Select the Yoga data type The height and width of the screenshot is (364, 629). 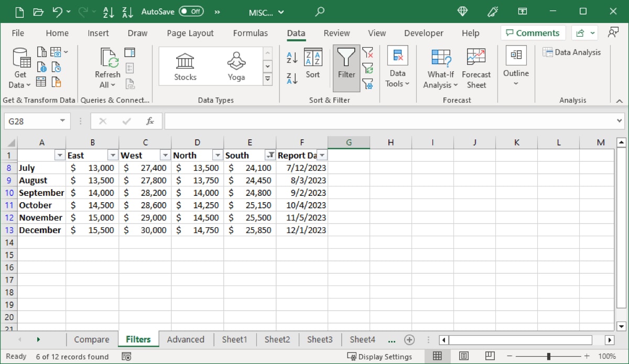point(236,64)
